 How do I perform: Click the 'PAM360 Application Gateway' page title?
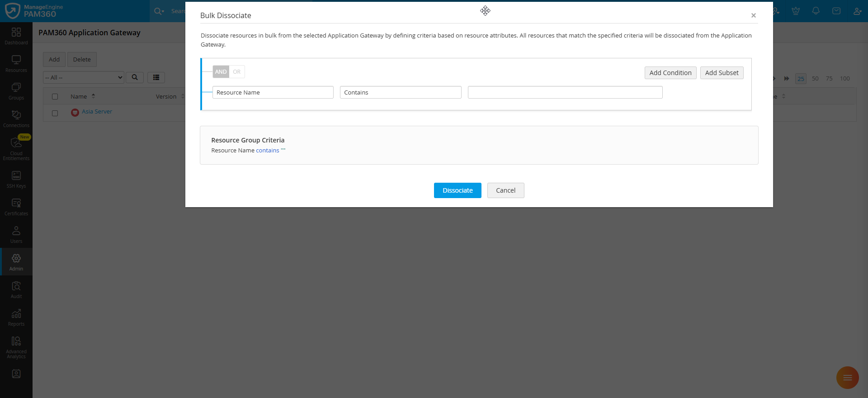click(90, 33)
